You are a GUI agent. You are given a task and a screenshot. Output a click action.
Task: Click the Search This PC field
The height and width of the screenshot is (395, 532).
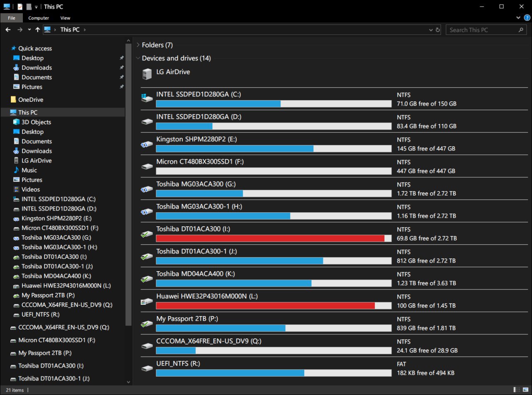pyautogui.click(x=482, y=30)
